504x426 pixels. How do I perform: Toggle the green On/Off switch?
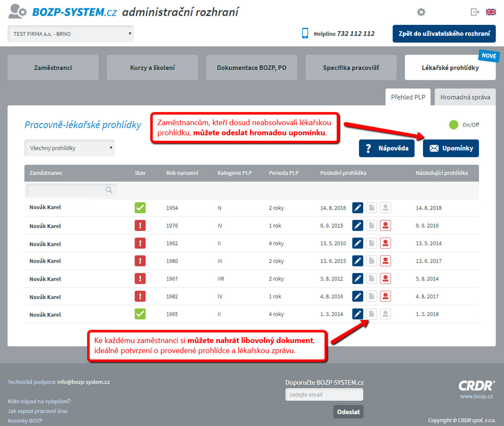[454, 125]
